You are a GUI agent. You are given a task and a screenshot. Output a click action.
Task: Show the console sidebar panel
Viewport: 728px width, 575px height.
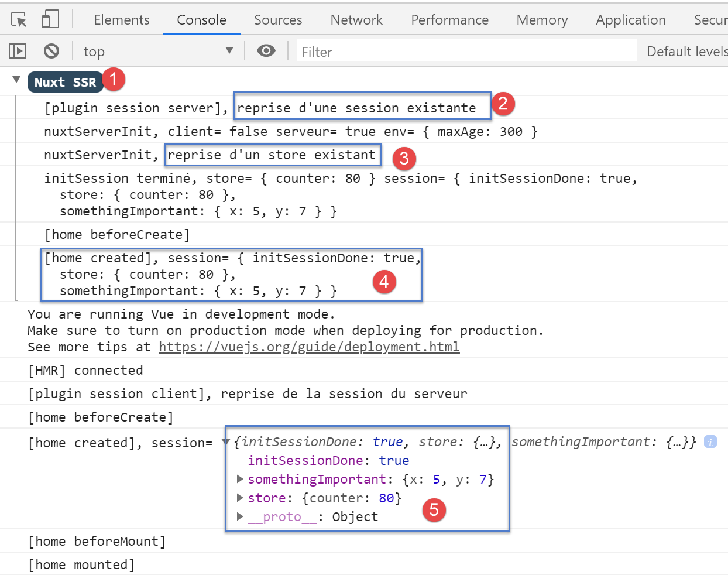tap(18, 52)
